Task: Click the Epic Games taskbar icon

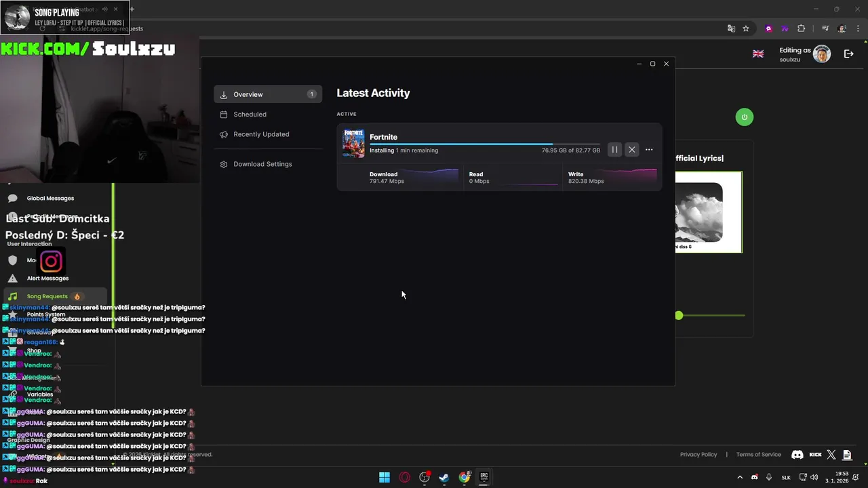Action: click(484, 477)
